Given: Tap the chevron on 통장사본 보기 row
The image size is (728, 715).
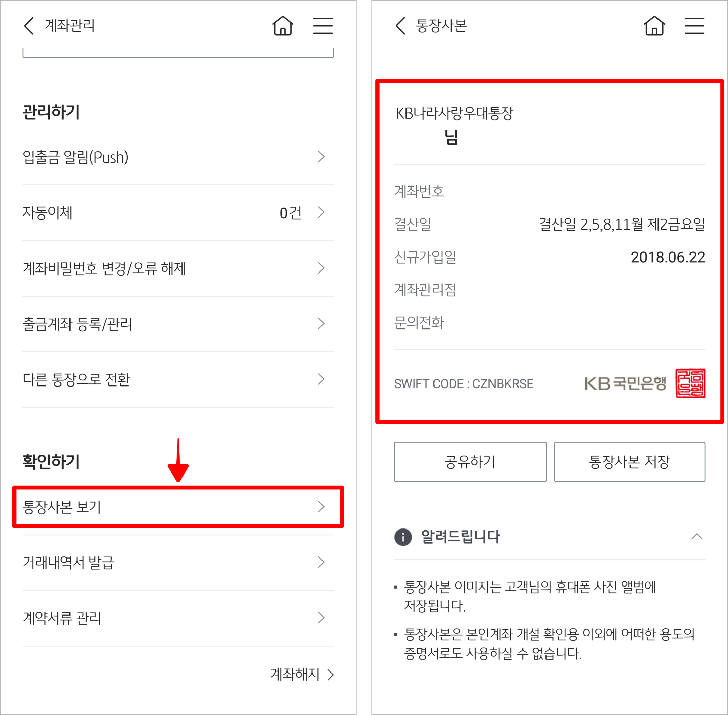Looking at the screenshot, I should (x=321, y=506).
